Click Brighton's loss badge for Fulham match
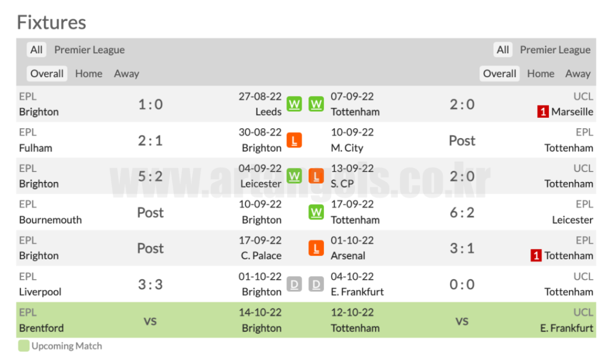The height and width of the screenshot is (364, 600). [x=294, y=140]
